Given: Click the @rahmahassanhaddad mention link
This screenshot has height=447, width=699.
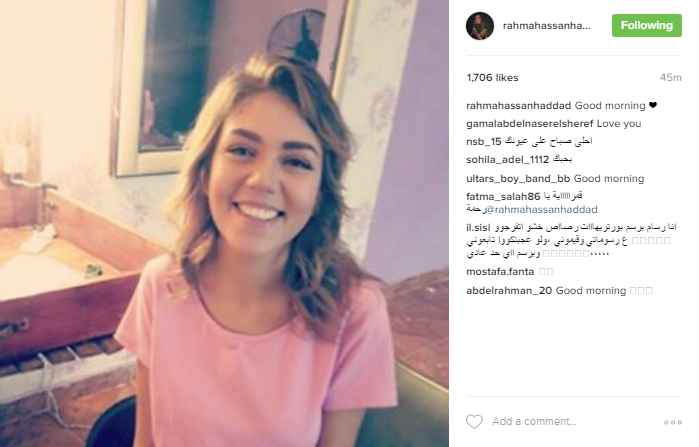Looking at the screenshot, I should [542, 209].
